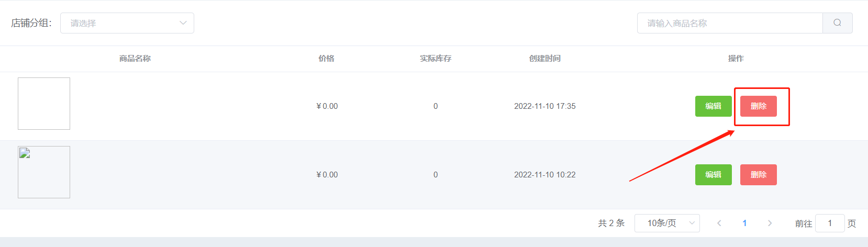Click the page size dropdown arrow icon
Viewport: 868px width, 247px height.
[692, 223]
